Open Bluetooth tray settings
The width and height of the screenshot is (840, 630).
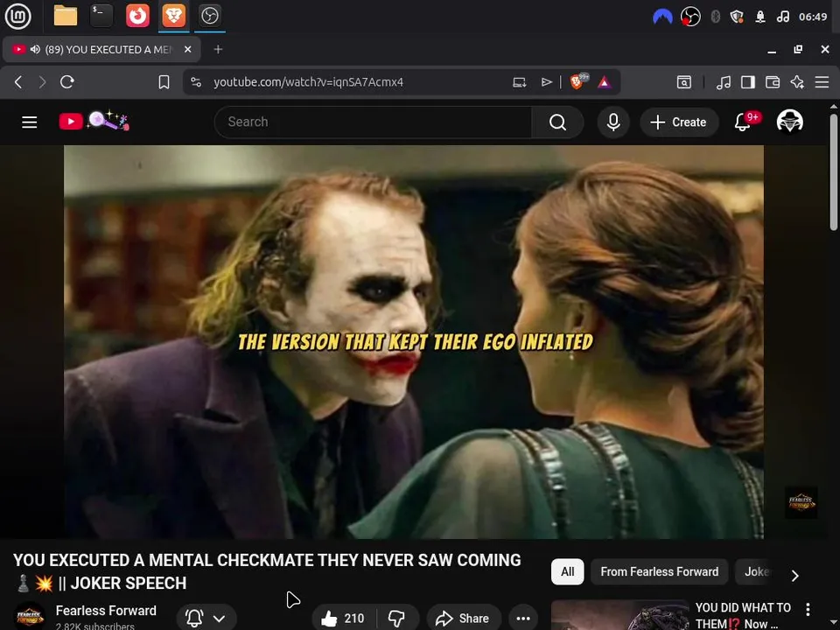715,17
